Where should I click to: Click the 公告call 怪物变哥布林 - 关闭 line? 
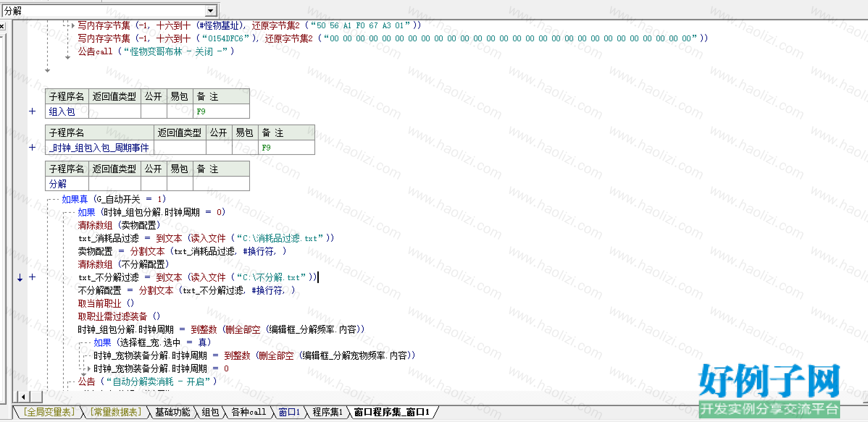(156, 51)
